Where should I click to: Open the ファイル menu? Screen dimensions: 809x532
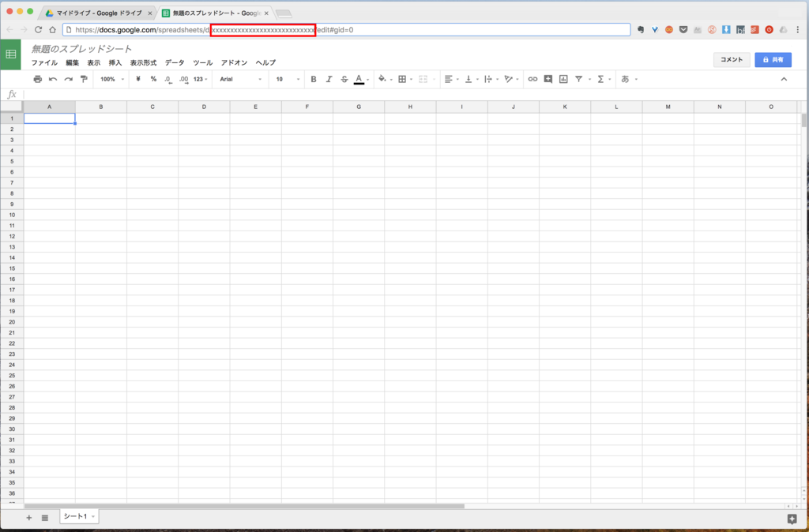(44, 63)
